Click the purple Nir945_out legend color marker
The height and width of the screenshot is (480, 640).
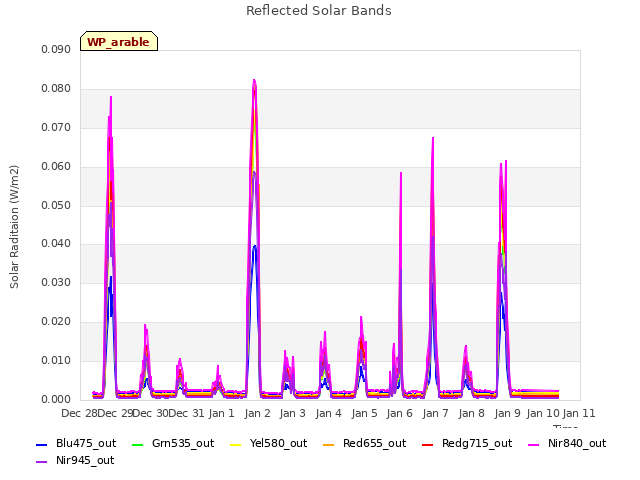coord(42,462)
